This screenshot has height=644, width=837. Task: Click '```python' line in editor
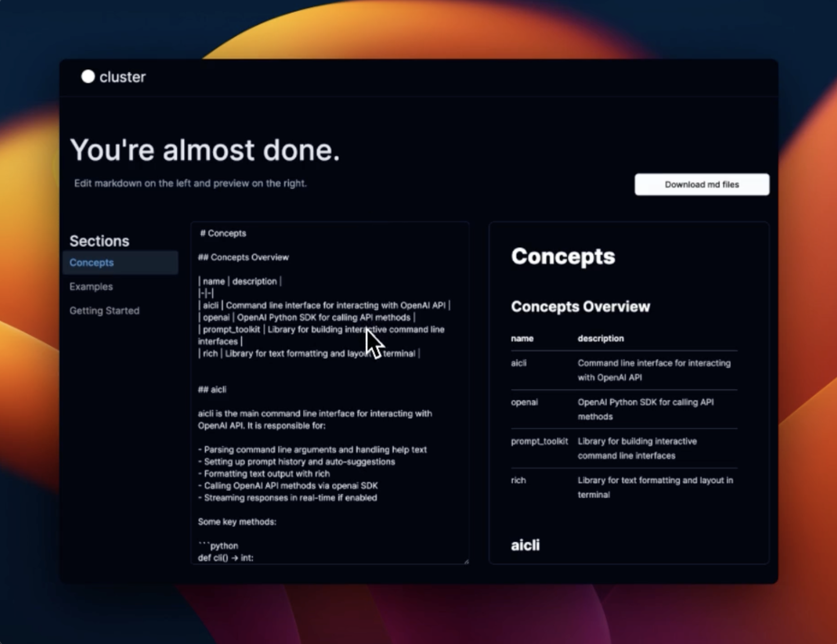click(218, 546)
